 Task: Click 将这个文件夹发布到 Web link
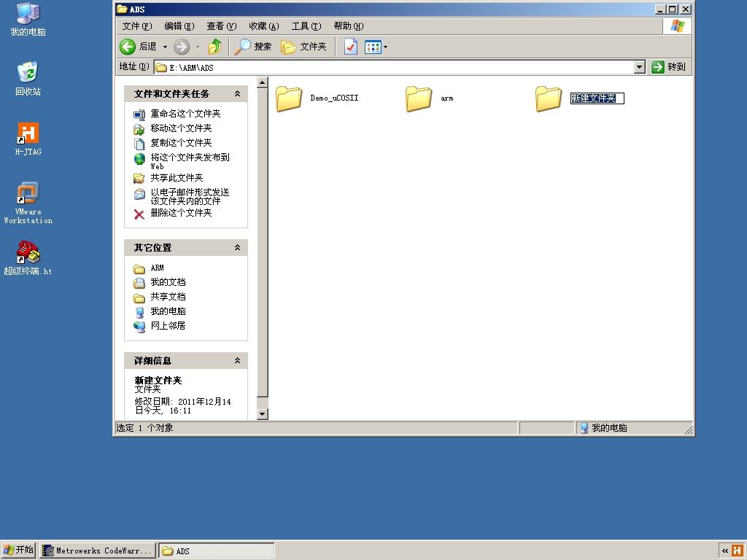(x=190, y=161)
